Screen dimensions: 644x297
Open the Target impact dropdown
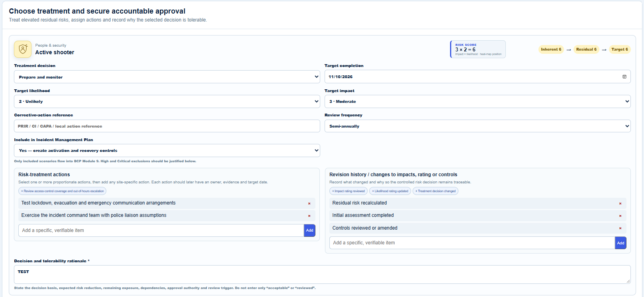478,101
